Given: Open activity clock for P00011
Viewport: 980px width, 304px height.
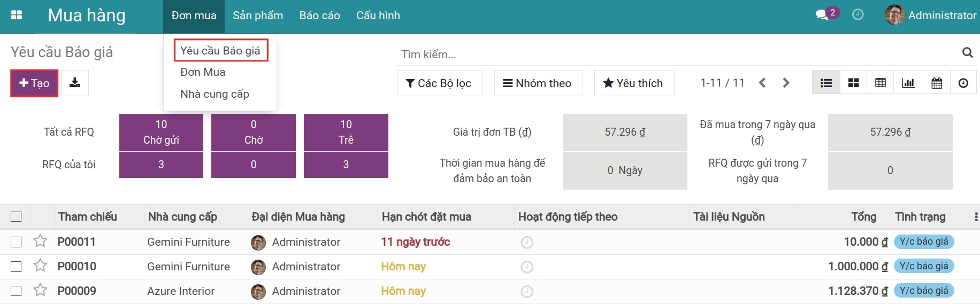Looking at the screenshot, I should coord(527,243).
